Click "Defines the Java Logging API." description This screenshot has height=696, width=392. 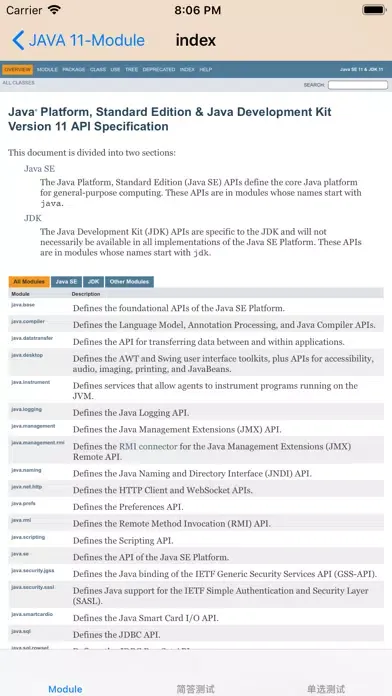pyautogui.click(x=131, y=413)
